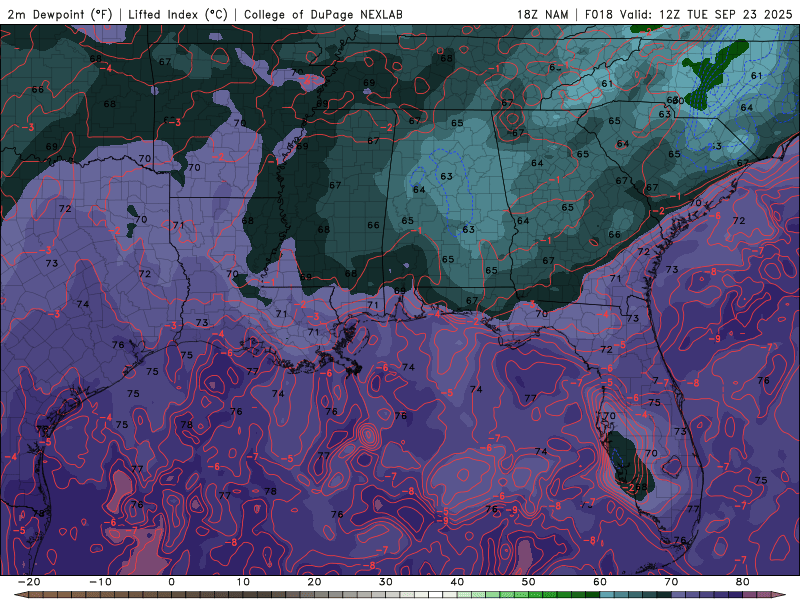Click the "College of DuPage NEXLAB" label
800x600 pixels.
click(x=323, y=14)
